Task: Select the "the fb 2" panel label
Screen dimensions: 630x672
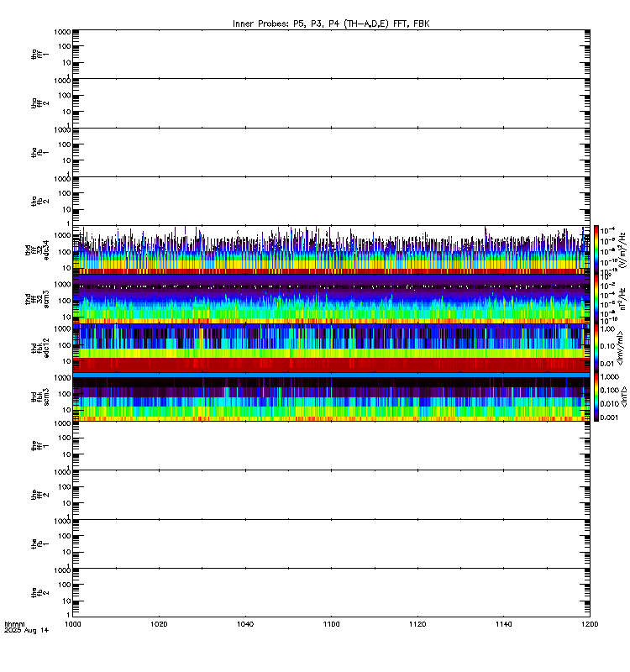Action: pos(39,593)
